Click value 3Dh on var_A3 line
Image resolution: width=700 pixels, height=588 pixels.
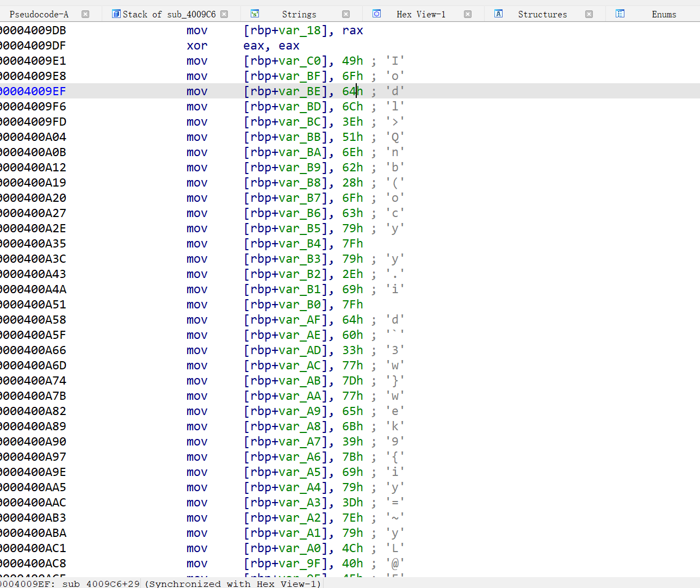[x=352, y=503]
